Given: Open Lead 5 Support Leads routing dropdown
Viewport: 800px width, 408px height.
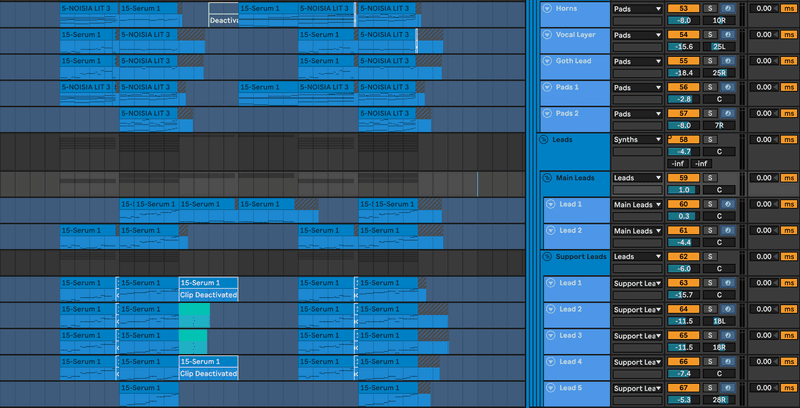Looking at the screenshot, I should point(637,388).
